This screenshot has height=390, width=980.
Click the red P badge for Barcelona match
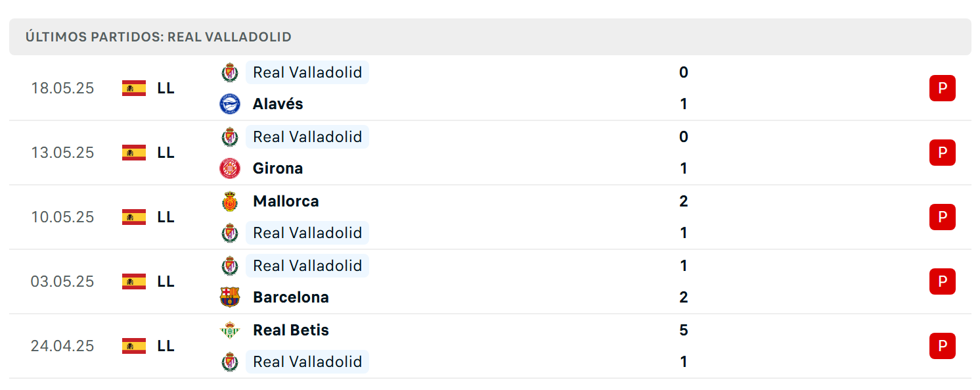[943, 281]
